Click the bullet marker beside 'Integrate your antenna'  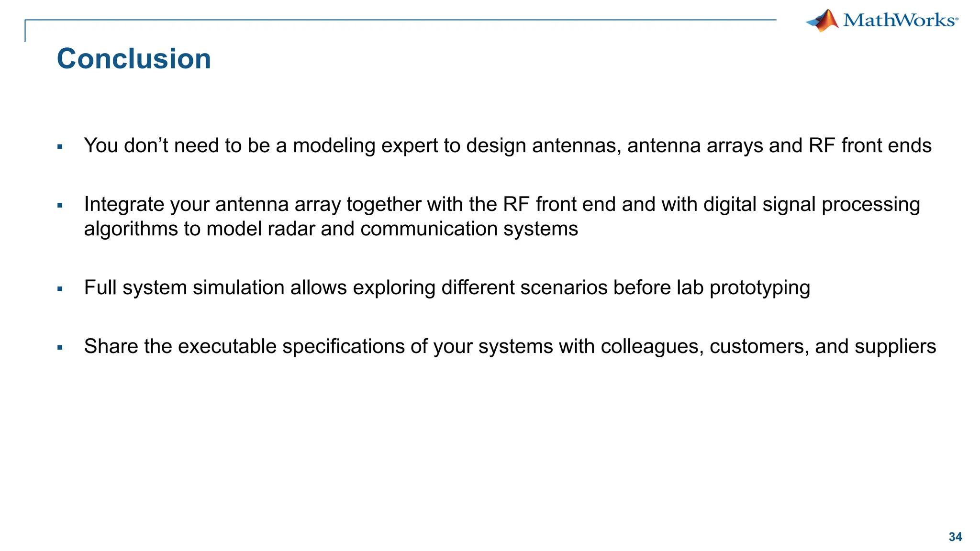coord(60,206)
